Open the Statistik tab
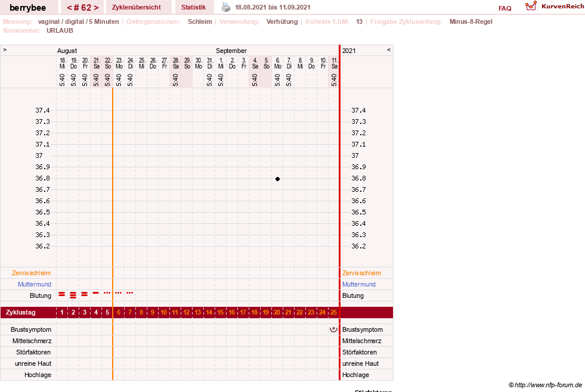Image resolution: width=585 pixels, height=392 pixels. point(193,7)
